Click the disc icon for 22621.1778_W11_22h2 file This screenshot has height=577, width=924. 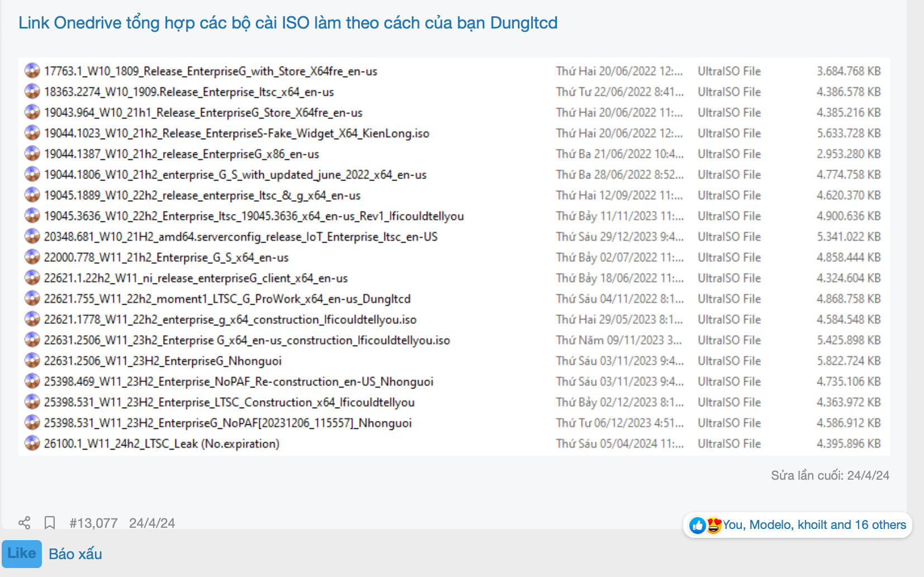tap(32, 319)
